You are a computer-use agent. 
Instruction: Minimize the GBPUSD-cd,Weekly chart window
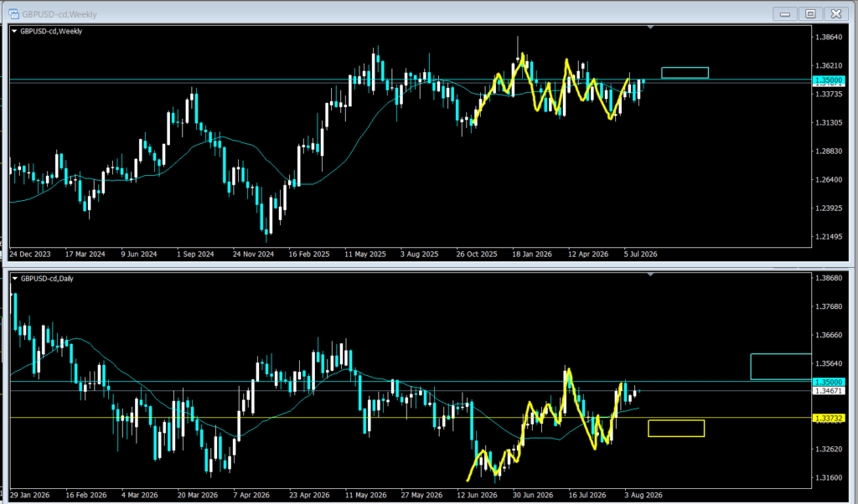coord(784,13)
